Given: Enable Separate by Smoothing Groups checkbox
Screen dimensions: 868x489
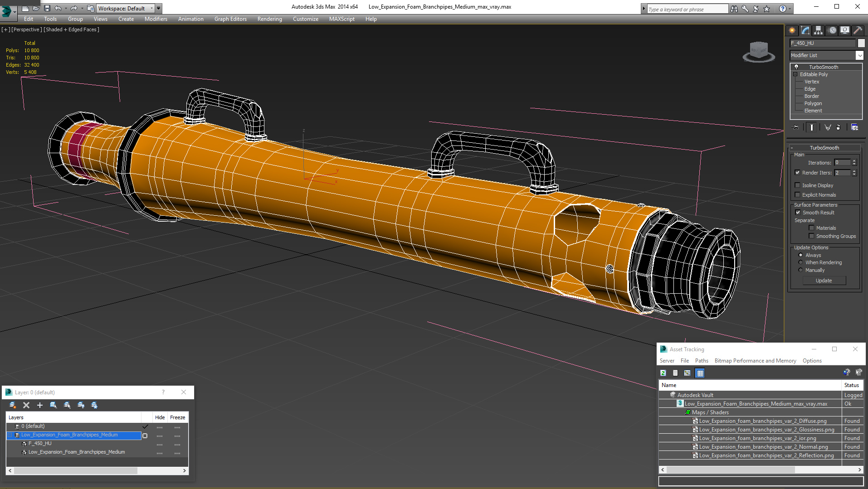Looking at the screenshot, I should point(811,236).
